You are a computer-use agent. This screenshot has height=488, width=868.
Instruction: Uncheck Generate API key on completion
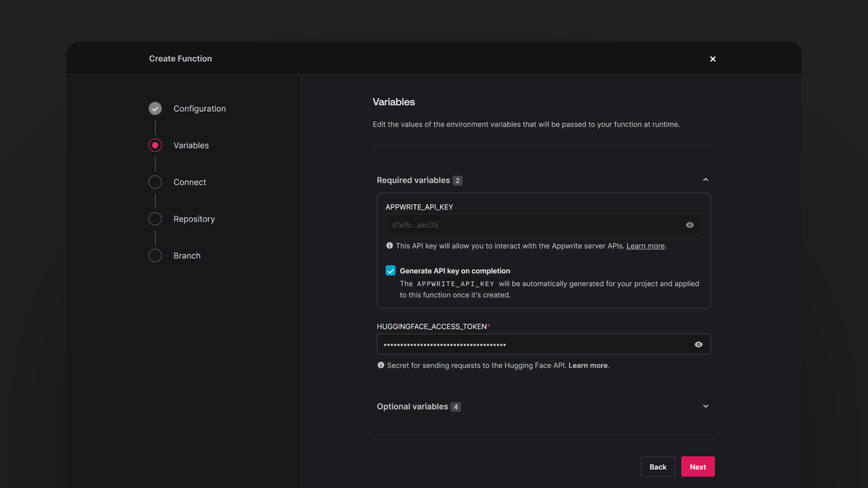[391, 270]
